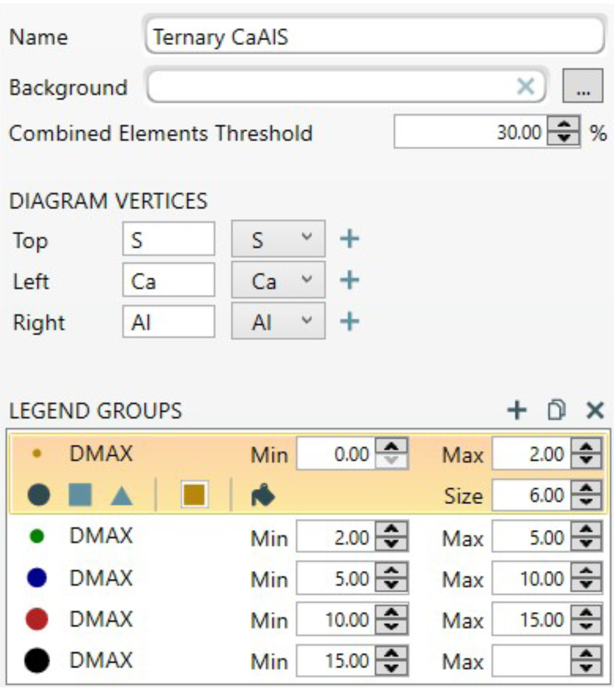Image resolution: width=616 pixels, height=689 pixels.
Task: Clear the Background field
Action: 526,86
